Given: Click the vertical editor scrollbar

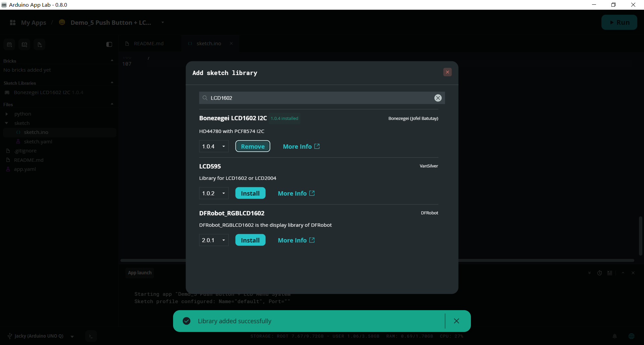Looking at the screenshot, I should tap(640, 235).
